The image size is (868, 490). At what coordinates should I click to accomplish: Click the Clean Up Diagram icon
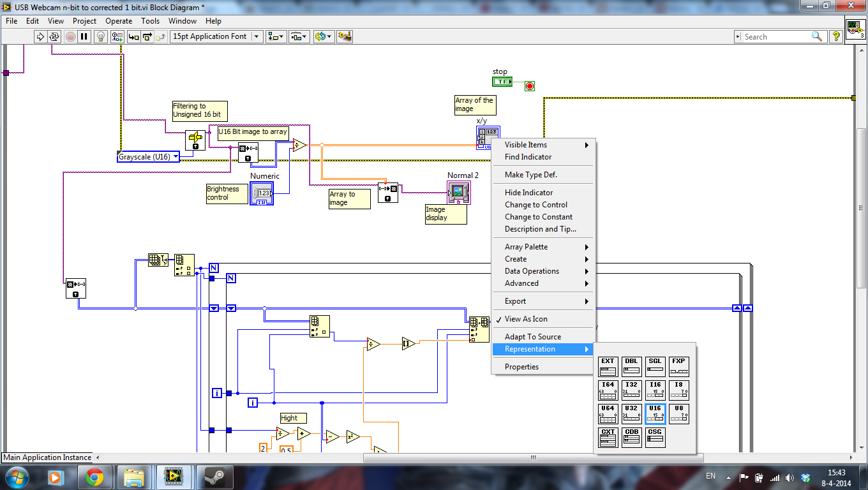(x=345, y=36)
